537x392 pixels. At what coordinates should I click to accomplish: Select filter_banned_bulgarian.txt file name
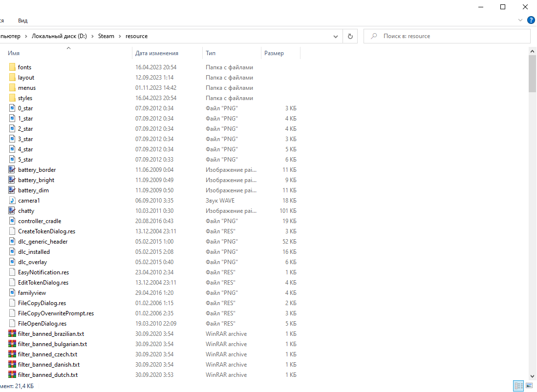click(52, 344)
